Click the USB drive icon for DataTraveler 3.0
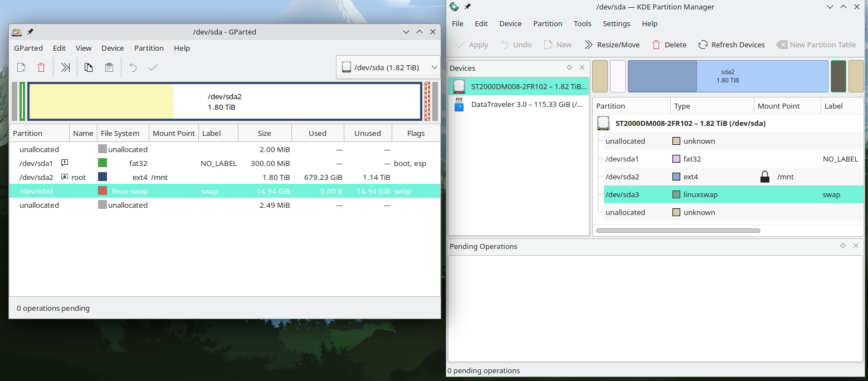Image resolution: width=868 pixels, height=381 pixels. tap(459, 104)
